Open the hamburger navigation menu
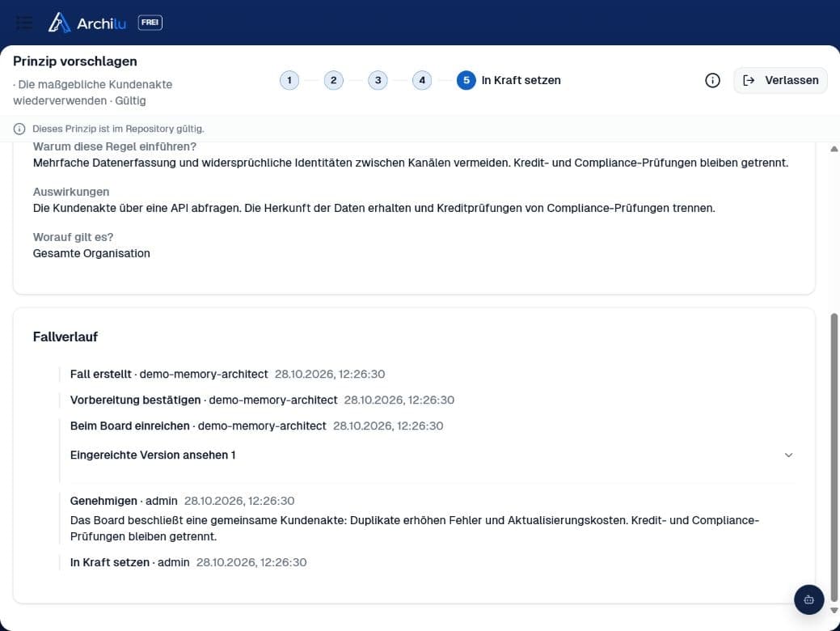 click(x=24, y=23)
